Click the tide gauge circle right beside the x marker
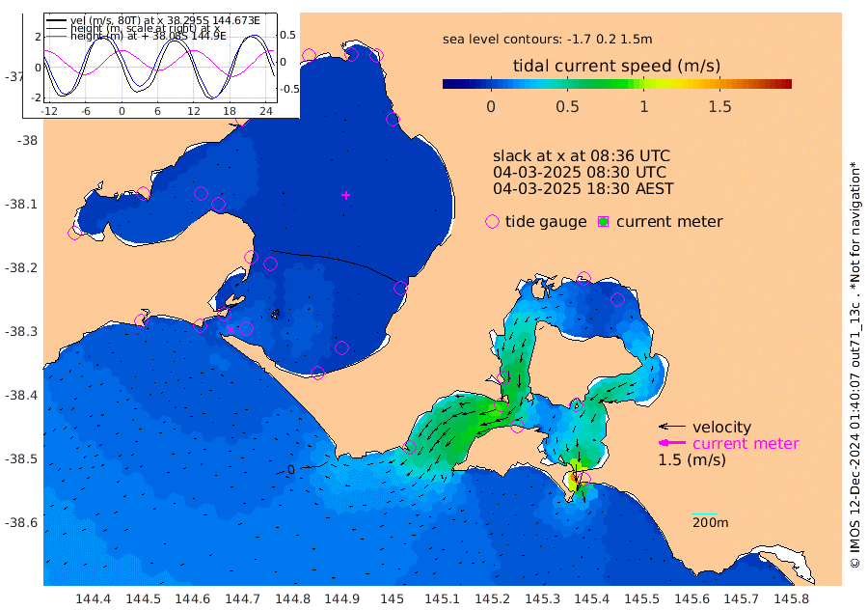 246,328
